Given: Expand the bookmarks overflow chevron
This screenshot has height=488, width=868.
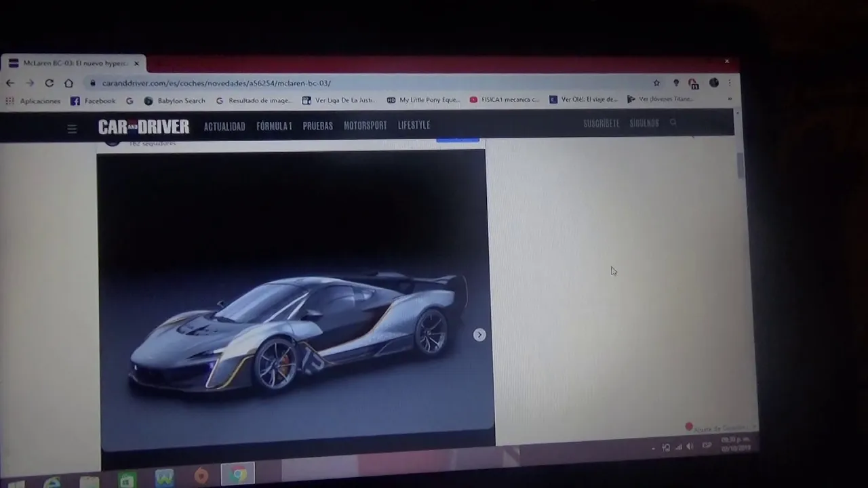Looking at the screenshot, I should pos(730,99).
